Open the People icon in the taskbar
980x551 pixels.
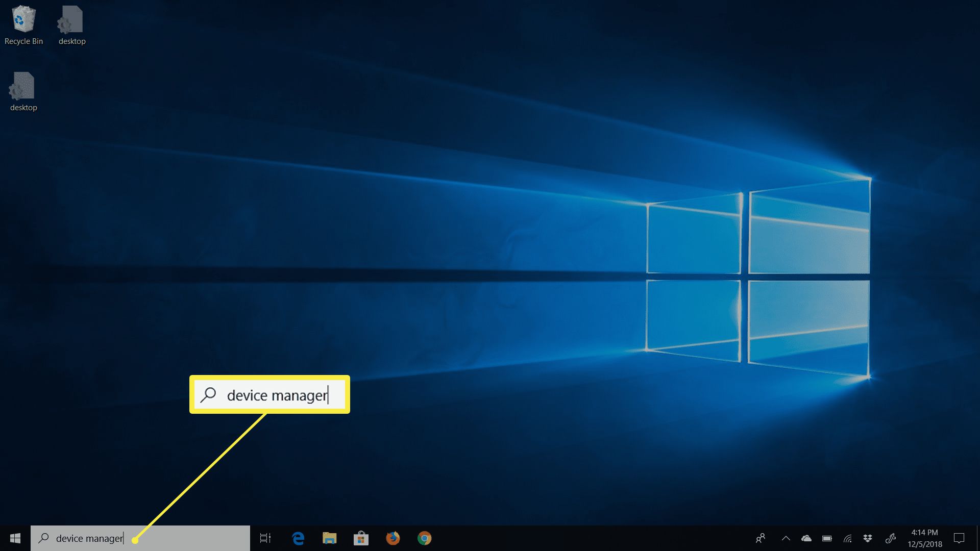tap(761, 538)
